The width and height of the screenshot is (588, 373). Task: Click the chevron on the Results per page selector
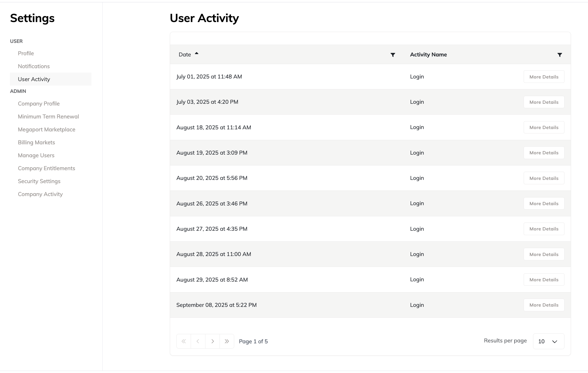554,342
